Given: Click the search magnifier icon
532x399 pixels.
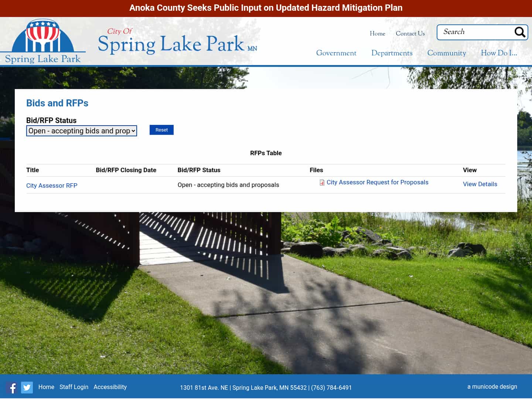Looking at the screenshot, I should [x=520, y=32].
